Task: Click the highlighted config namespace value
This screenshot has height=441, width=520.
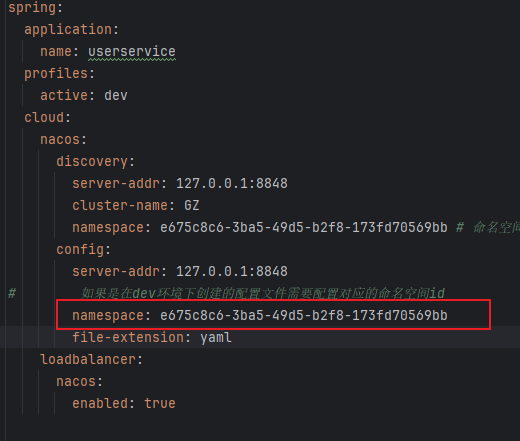Action: (304, 315)
